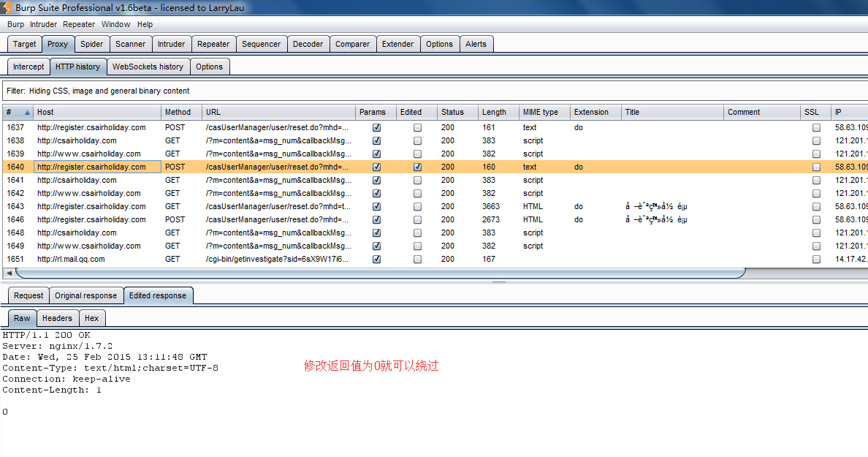Click the history filter bar
Screen dimensions: 868x457
(x=435, y=91)
